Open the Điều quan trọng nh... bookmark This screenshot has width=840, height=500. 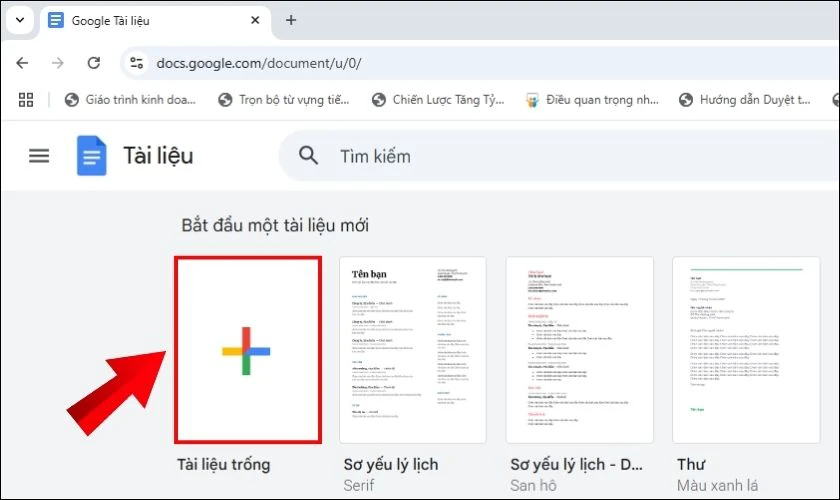(x=592, y=100)
